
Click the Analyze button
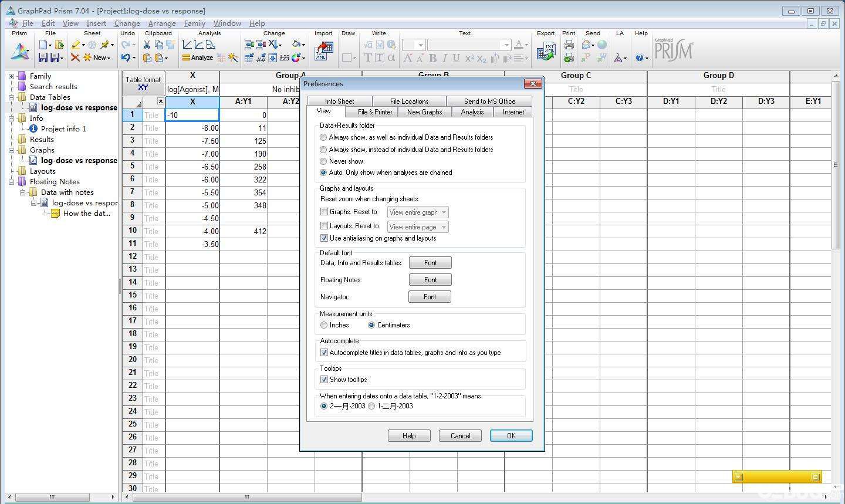click(x=197, y=57)
